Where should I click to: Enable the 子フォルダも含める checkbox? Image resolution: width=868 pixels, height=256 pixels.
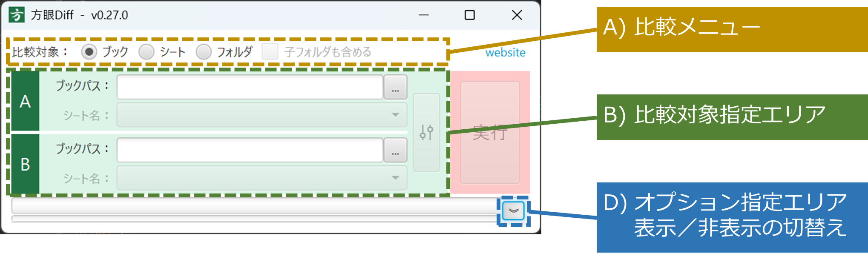pyautogui.click(x=270, y=52)
